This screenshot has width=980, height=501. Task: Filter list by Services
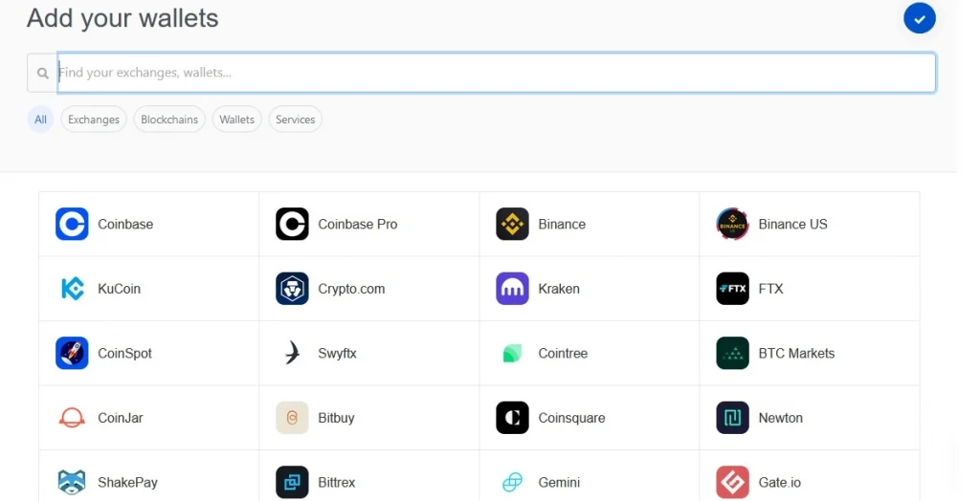tap(295, 120)
